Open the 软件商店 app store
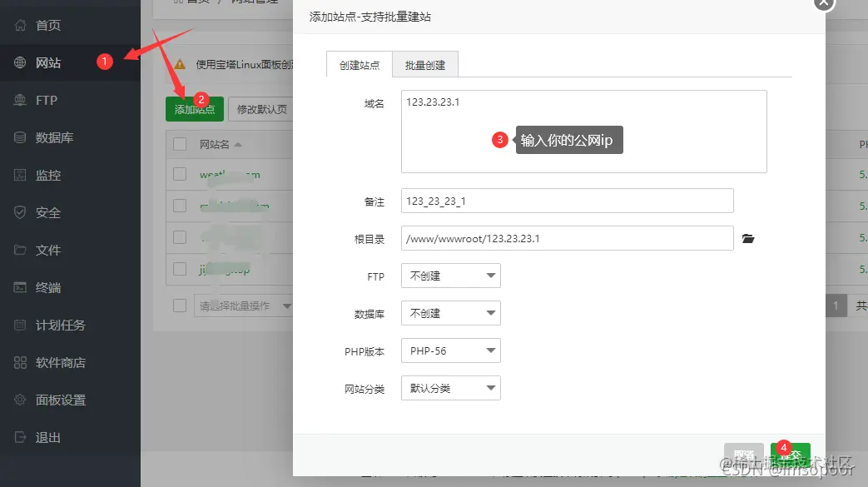This screenshot has height=487, width=868. tap(50, 362)
